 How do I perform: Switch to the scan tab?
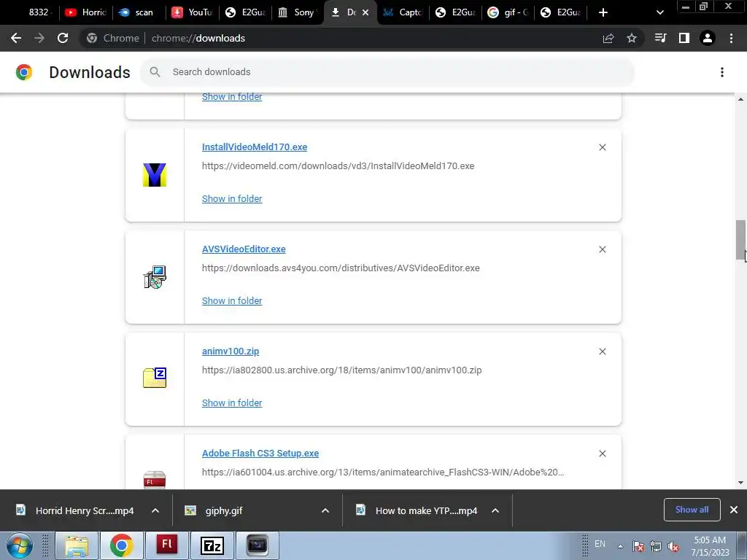pyautogui.click(x=138, y=12)
